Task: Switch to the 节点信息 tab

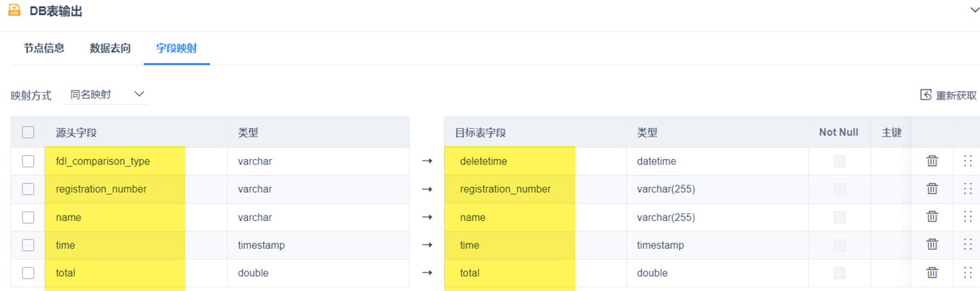Action: point(44,48)
